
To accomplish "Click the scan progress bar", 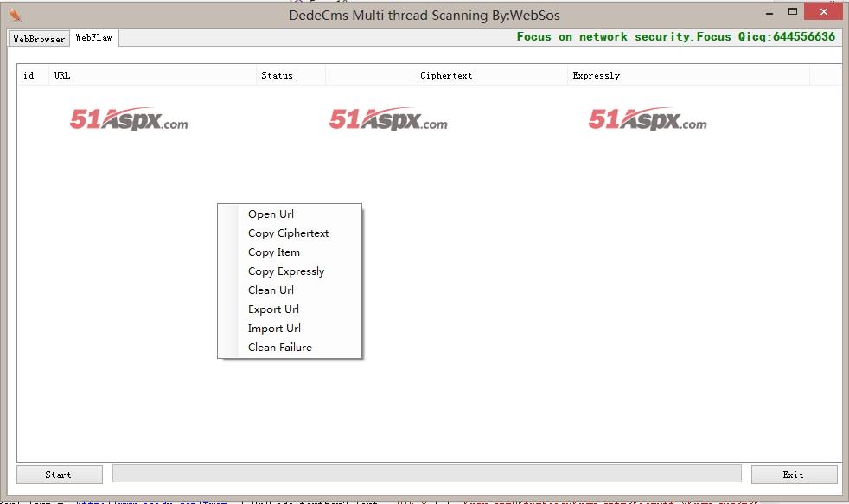I will point(427,474).
